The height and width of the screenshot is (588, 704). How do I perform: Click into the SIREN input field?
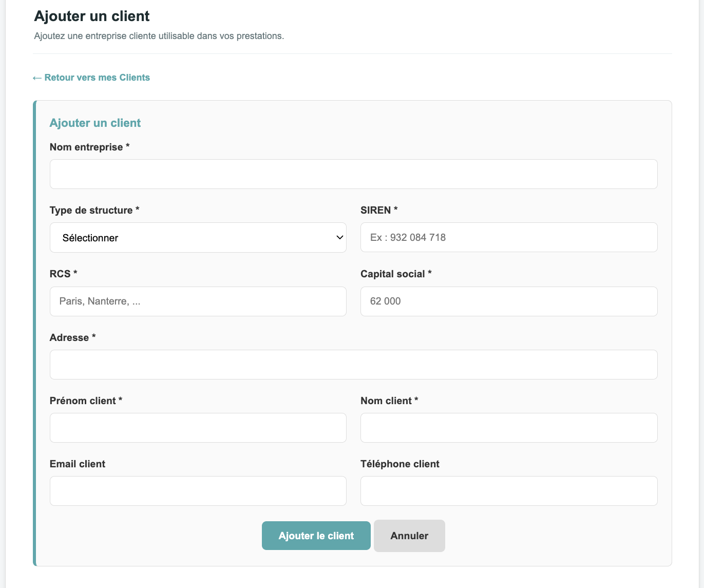pyautogui.click(x=509, y=237)
